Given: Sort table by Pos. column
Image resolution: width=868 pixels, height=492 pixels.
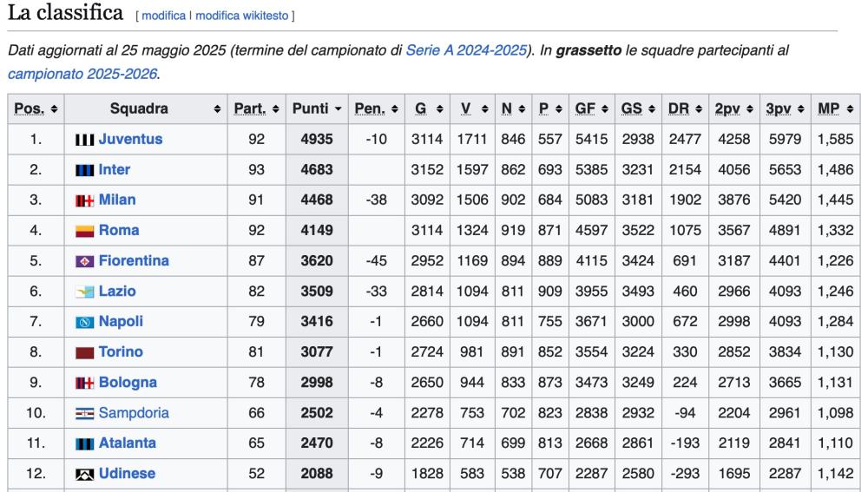Looking at the screenshot, I should [x=34, y=109].
